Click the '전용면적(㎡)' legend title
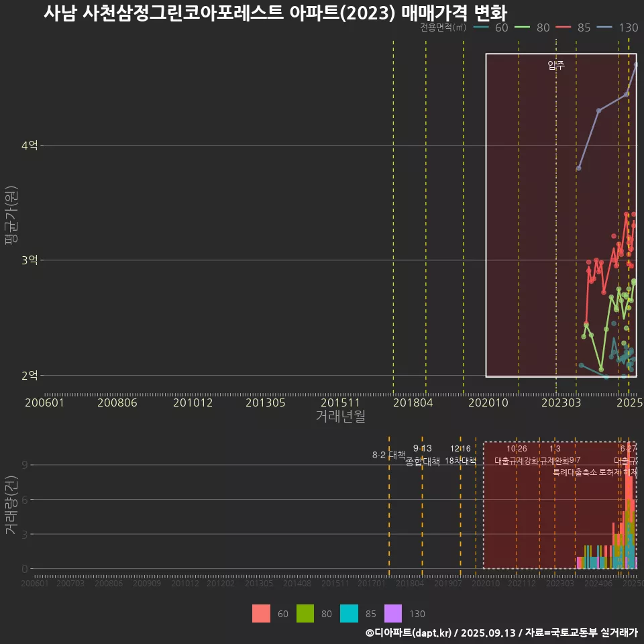 point(443,28)
